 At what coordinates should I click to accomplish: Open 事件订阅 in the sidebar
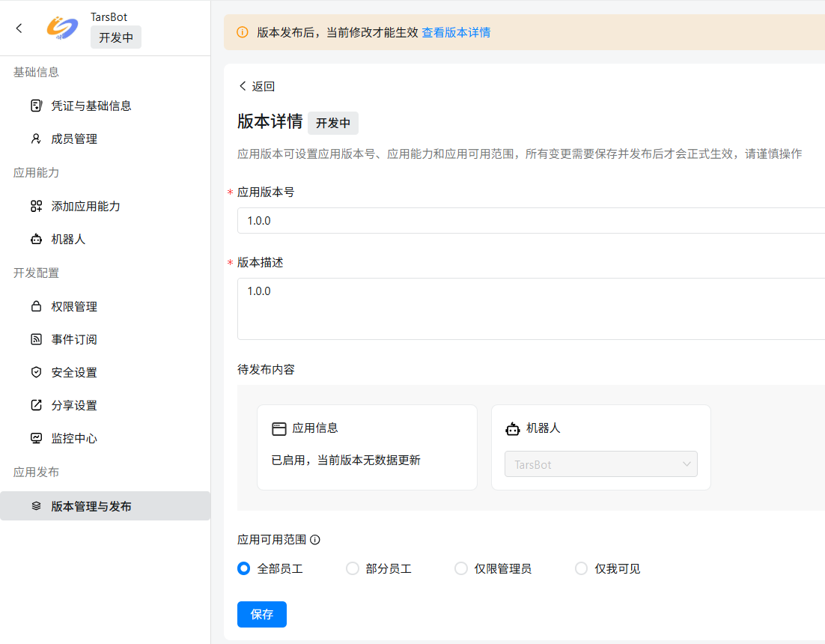[74, 339]
